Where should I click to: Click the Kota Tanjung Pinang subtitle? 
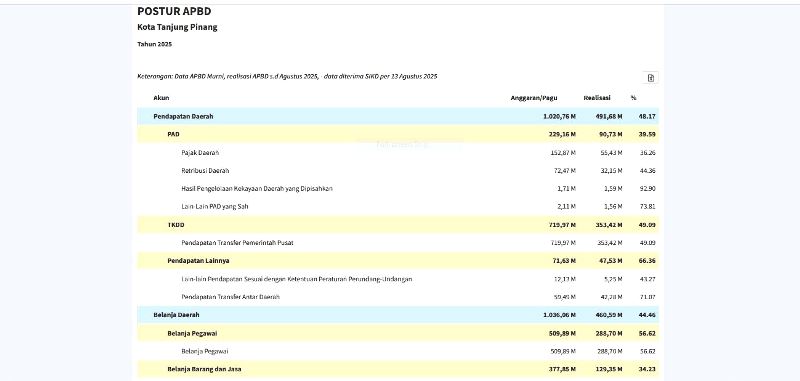pos(177,28)
